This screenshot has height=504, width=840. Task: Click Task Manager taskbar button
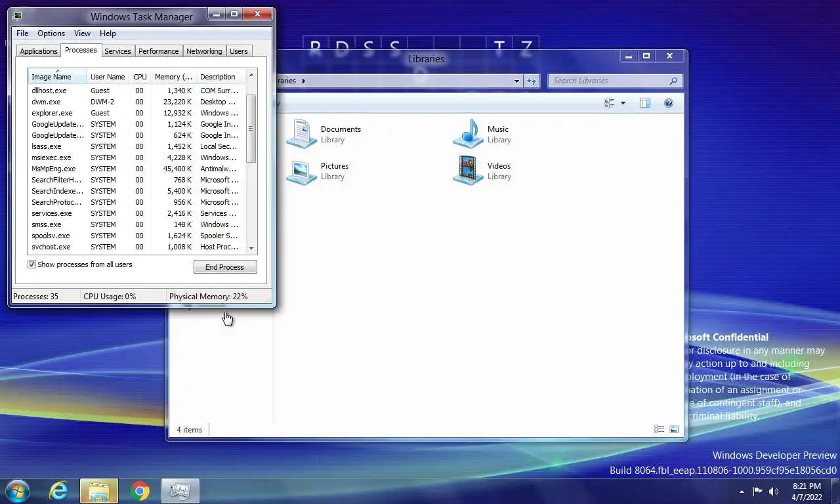pyautogui.click(x=180, y=491)
